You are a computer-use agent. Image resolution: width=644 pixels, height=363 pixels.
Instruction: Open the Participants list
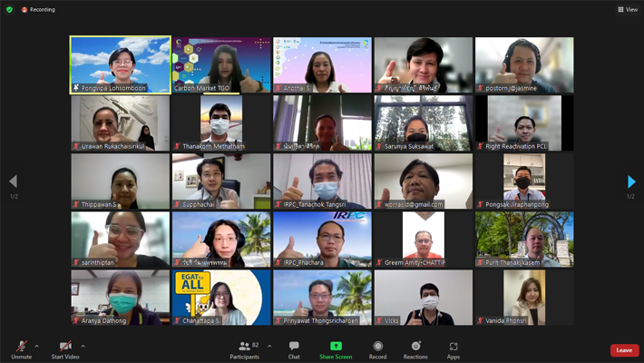[245, 349]
